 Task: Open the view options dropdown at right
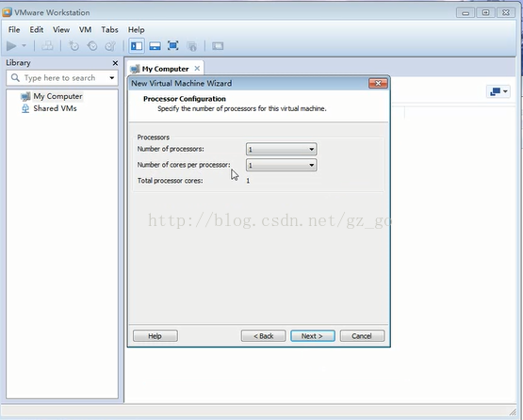(x=498, y=91)
